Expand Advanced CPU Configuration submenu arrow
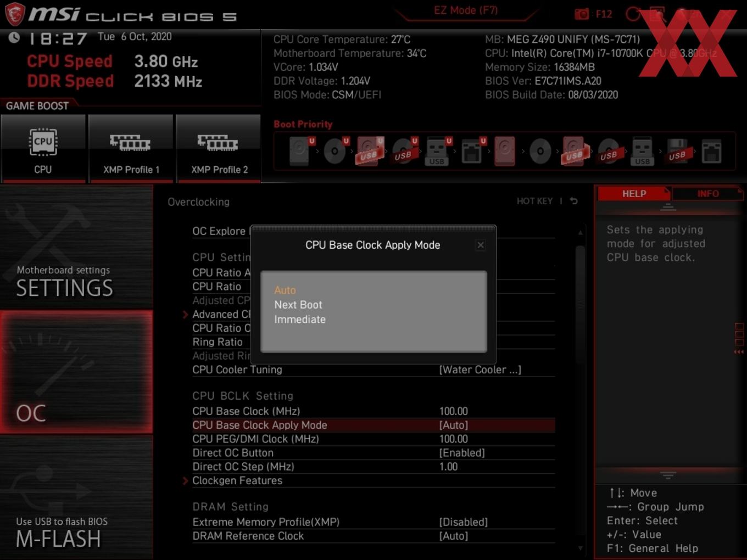 click(x=185, y=315)
